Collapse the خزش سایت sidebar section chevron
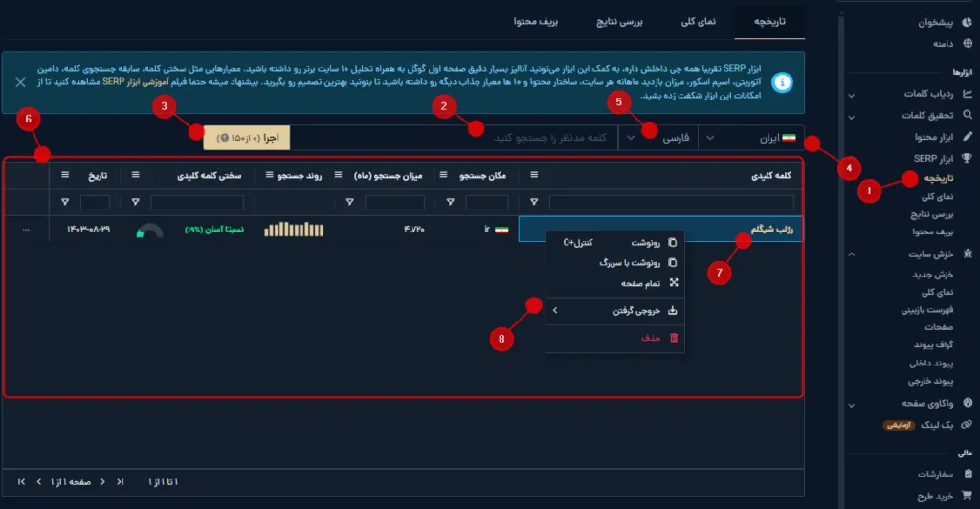980x509 pixels. pyautogui.click(x=851, y=254)
